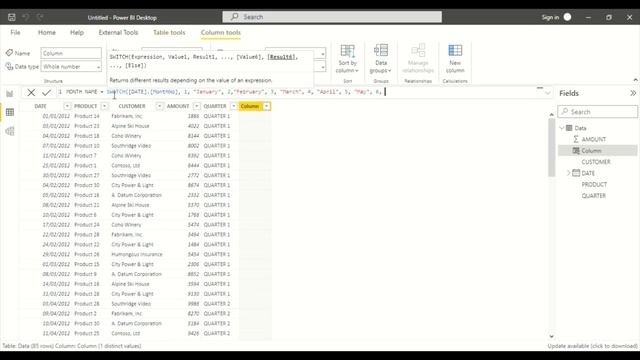640x360 pixels.
Task: Open the Data groups icon
Action: tap(380, 50)
